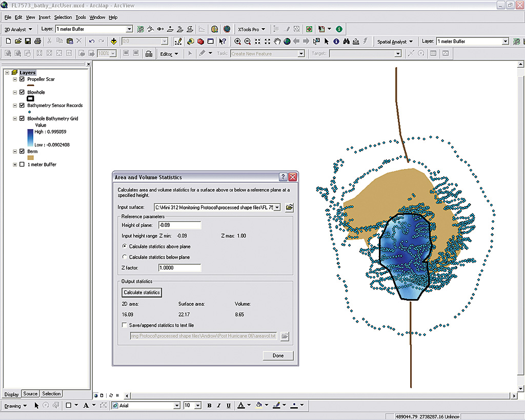Click the Calculate statistics button
This screenshot has height=420, width=525.
pos(142,292)
